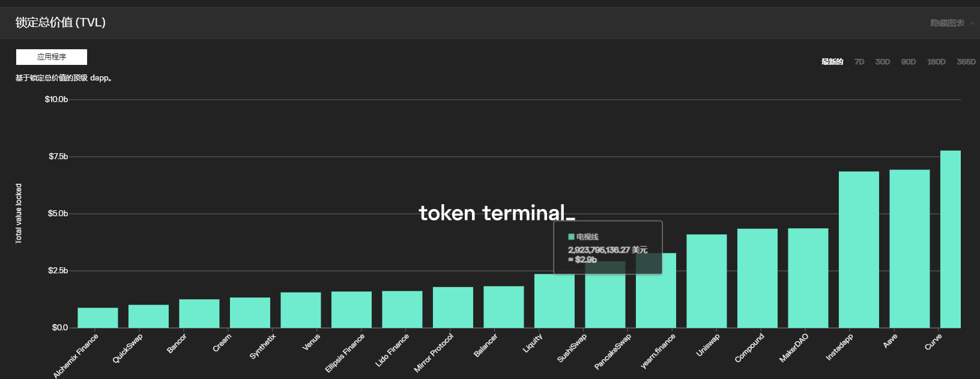Click the shortest bar for Alchemix Finance

[x=98, y=318]
